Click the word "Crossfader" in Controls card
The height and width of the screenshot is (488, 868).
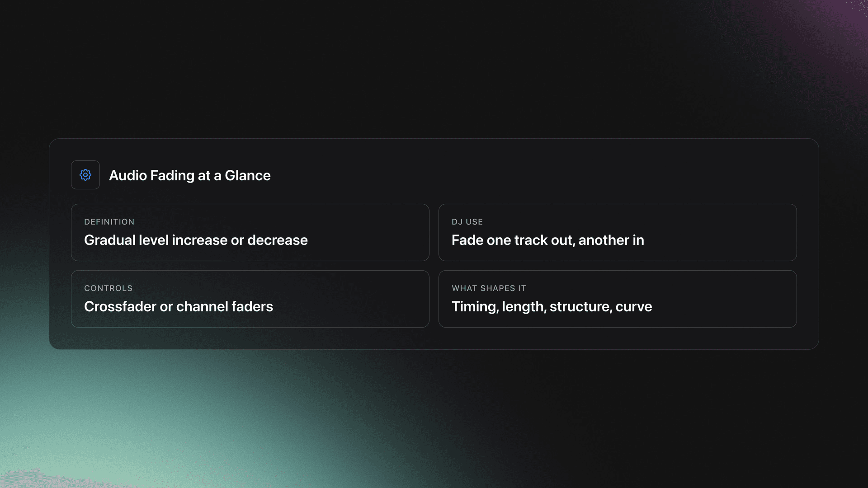(120, 306)
